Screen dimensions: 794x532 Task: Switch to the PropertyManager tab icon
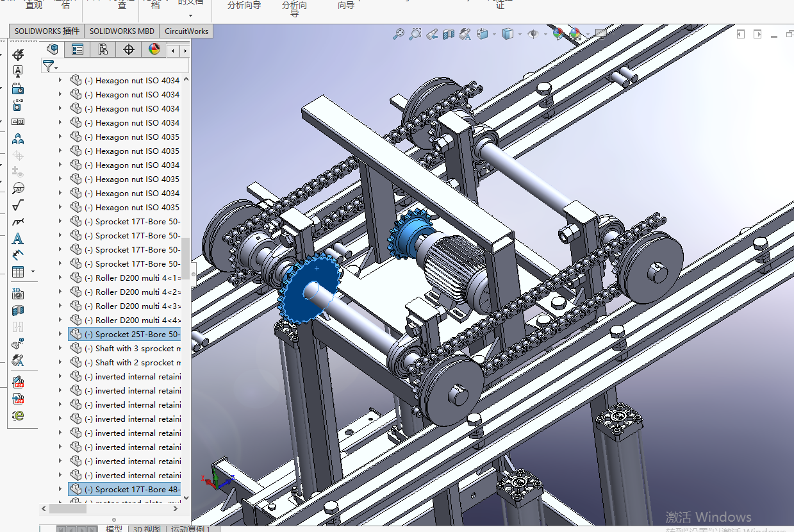(78, 49)
